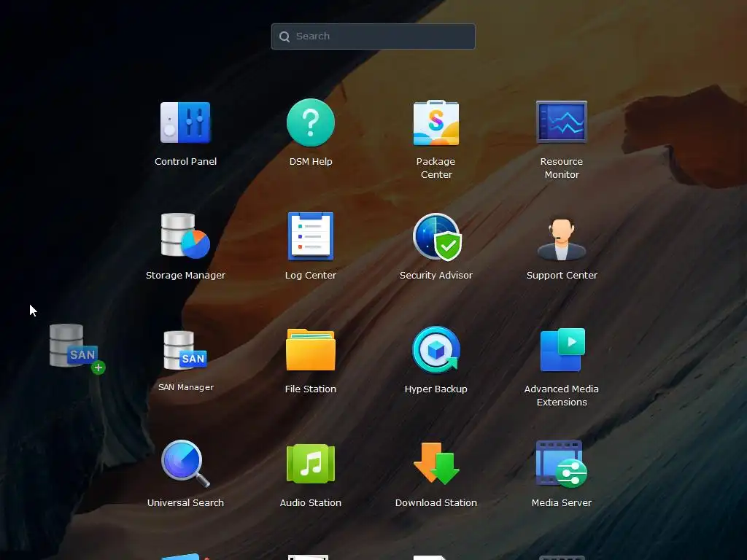Open Package Center shopping bag icon
Viewport: 747px width, 560px height.
436,122
